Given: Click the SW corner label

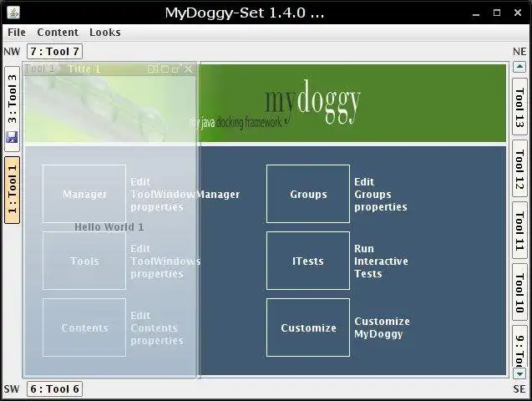Looking at the screenshot, I should 12,388.
